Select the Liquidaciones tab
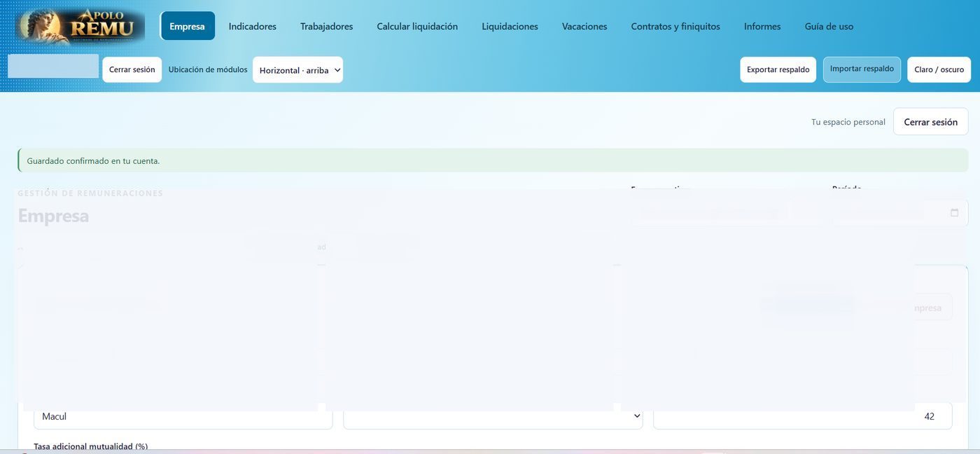 (x=510, y=26)
